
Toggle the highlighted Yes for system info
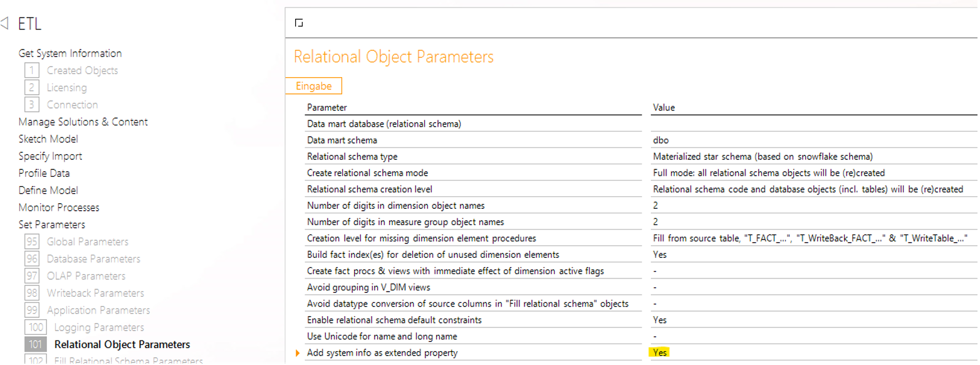point(659,352)
